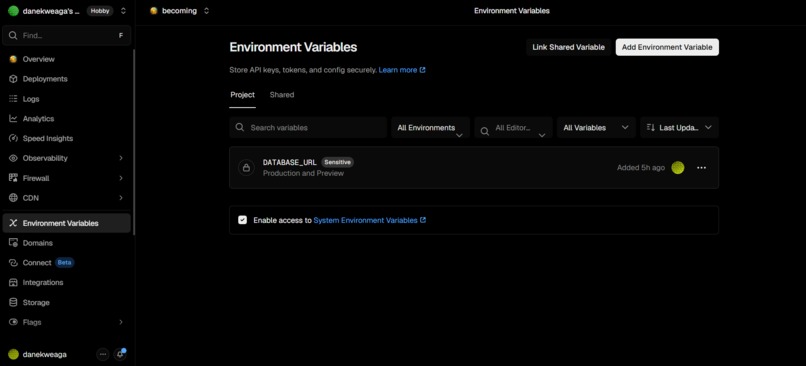
Task: Click the magnifier icon in Find box
Action: [x=13, y=35]
